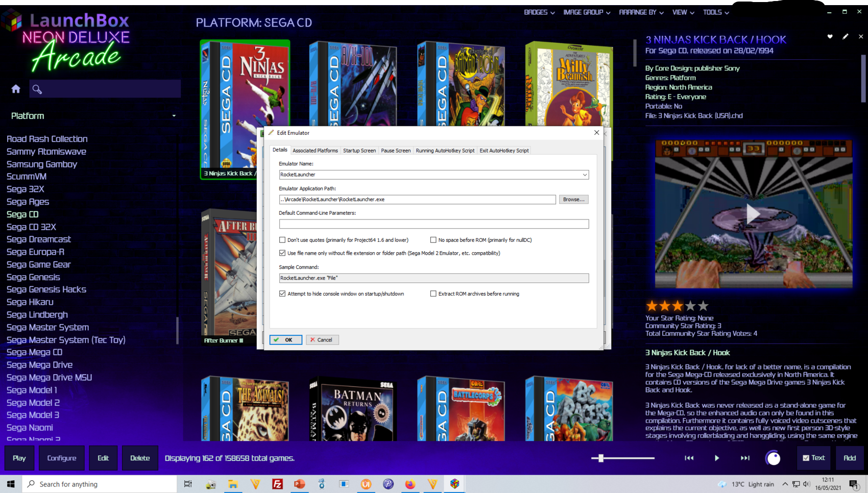This screenshot has width=868, height=493.
Task: Select Batman Returns box art
Action: [353, 409]
